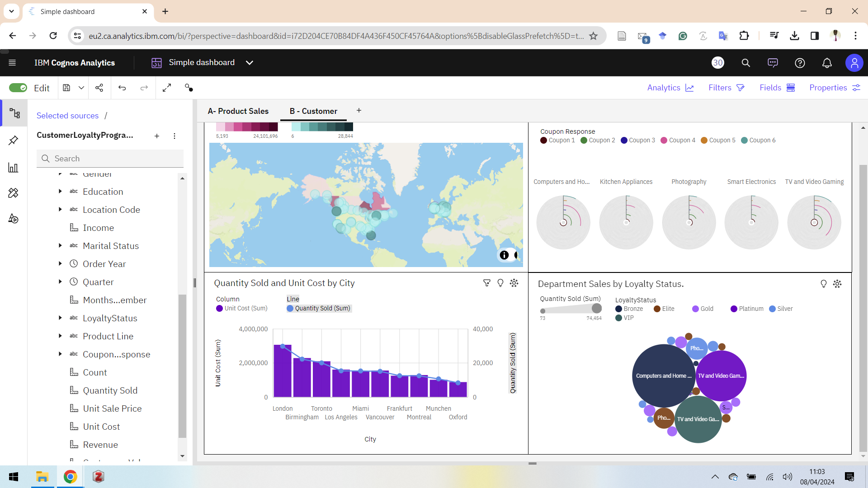
Task: Open the notifications bell
Action: 827,63
